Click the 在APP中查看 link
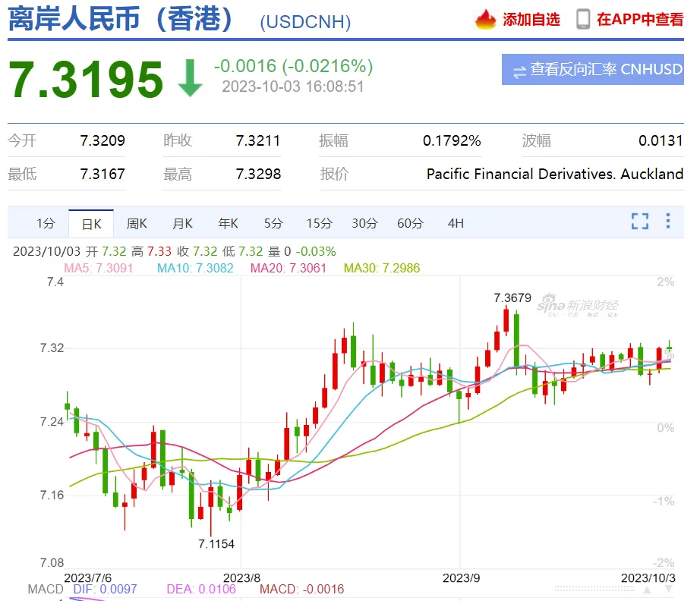This screenshot has width=700, height=601. (x=639, y=20)
